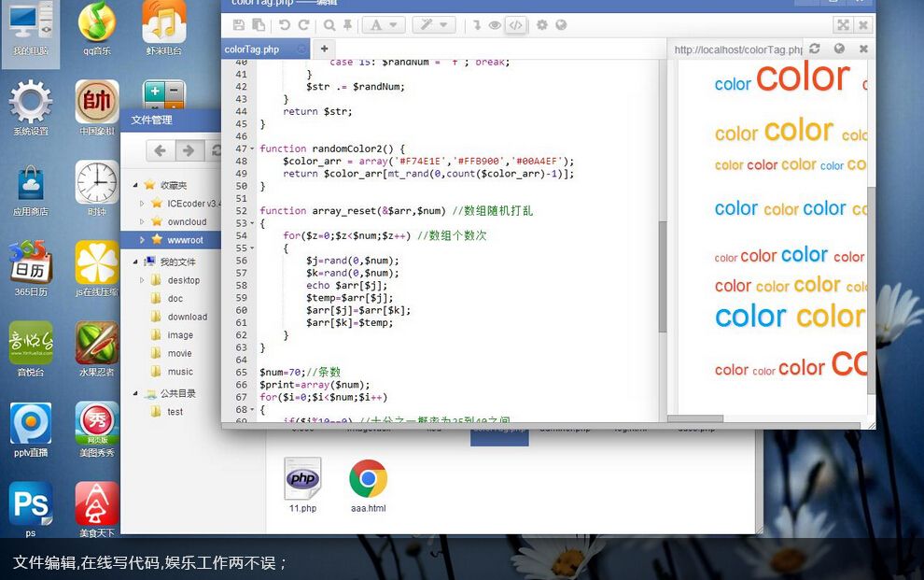Click the save file icon in editor toolbar
The image size is (924, 580).
[x=239, y=25]
